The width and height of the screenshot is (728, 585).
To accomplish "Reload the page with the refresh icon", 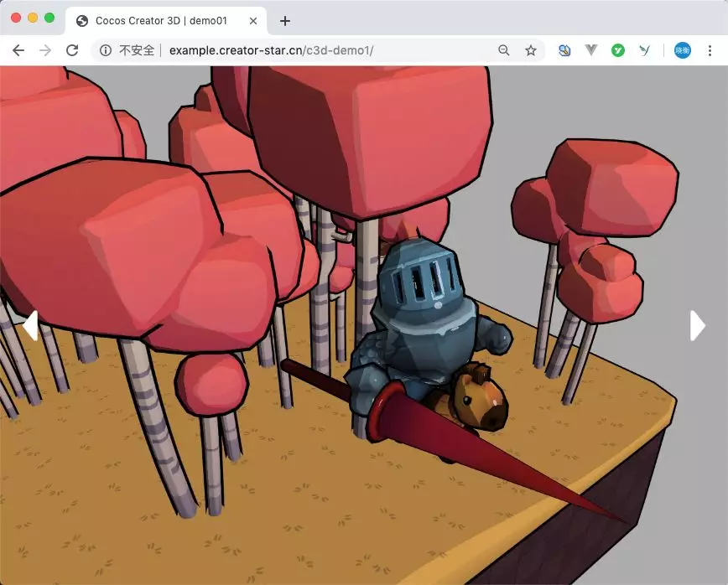I will tap(72, 50).
